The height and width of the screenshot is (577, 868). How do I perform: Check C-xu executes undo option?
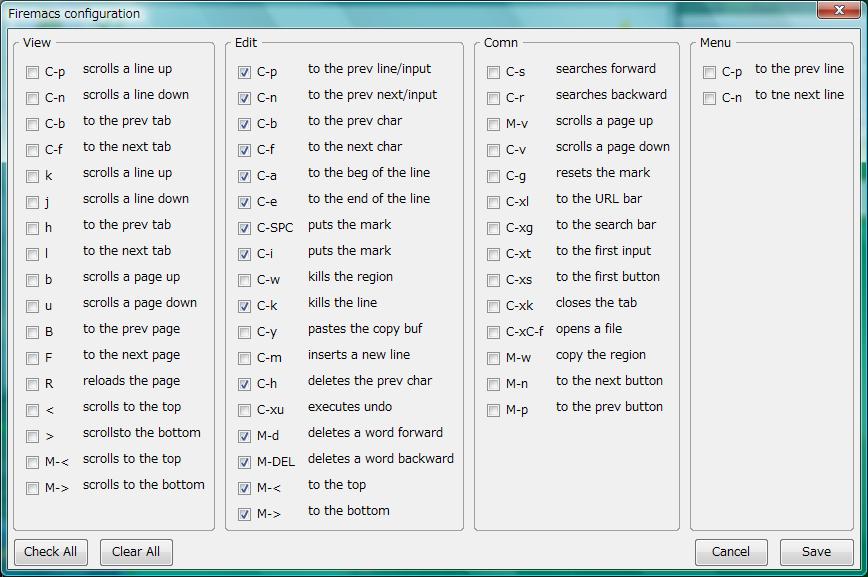[x=244, y=411]
